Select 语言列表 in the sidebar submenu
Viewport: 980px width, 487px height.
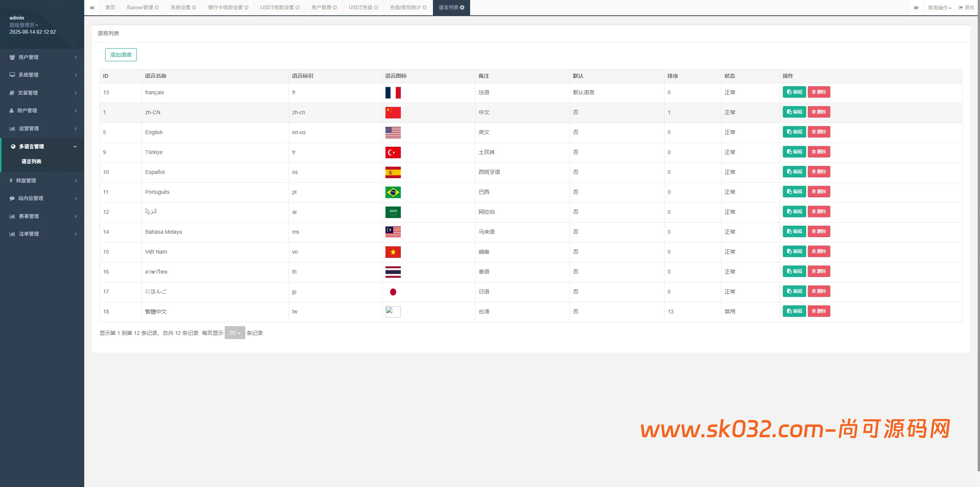click(31, 161)
